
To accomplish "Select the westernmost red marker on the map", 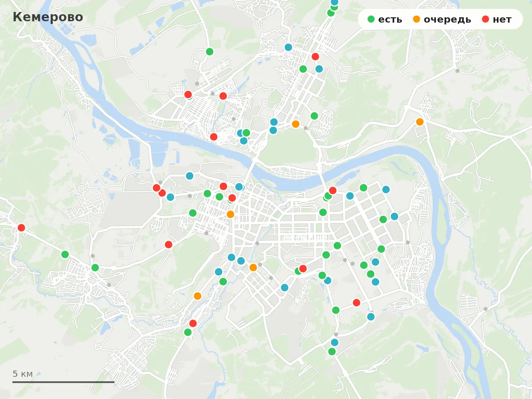I will tap(21, 227).
